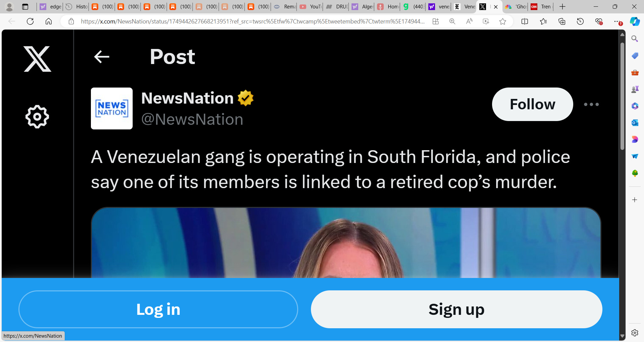Toggle vertical tabs via tab actions icon
Screen dimensions: 644x342
25,7
